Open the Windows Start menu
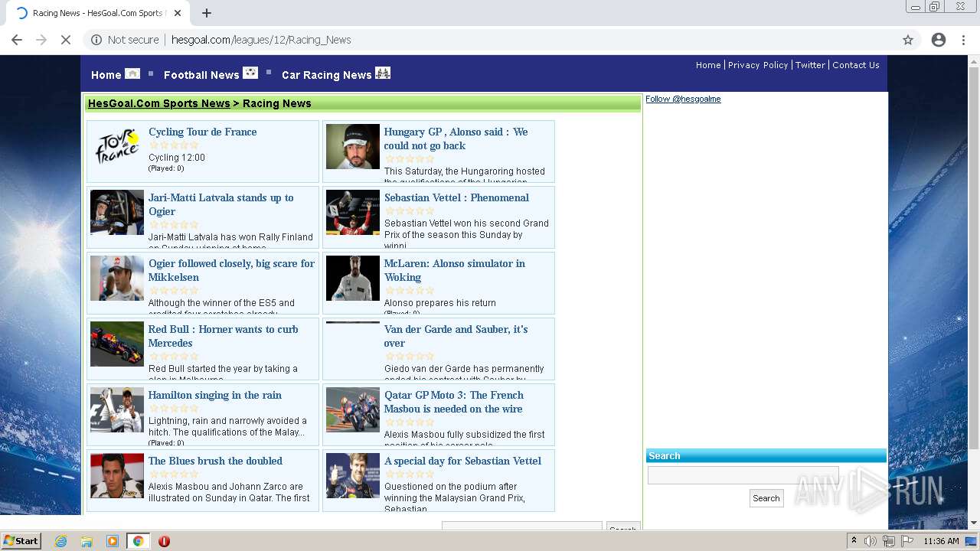Viewport: 980px width, 551px height. point(21,541)
